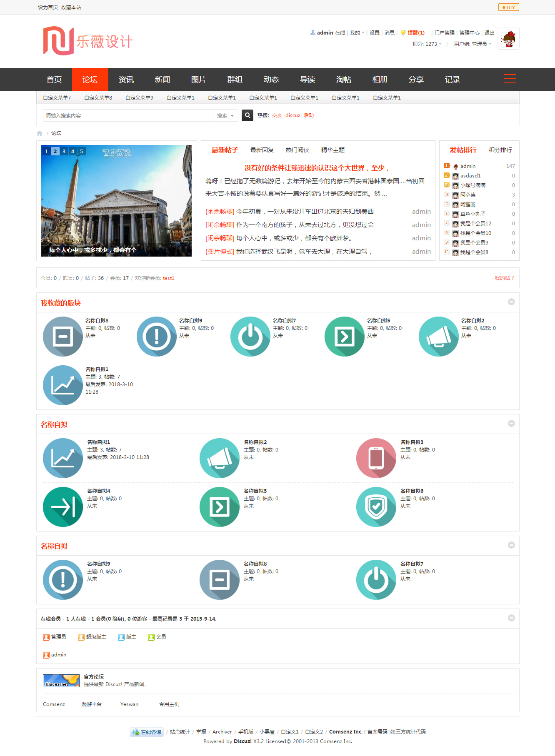Click the admin avatar picture at top right

(508, 39)
